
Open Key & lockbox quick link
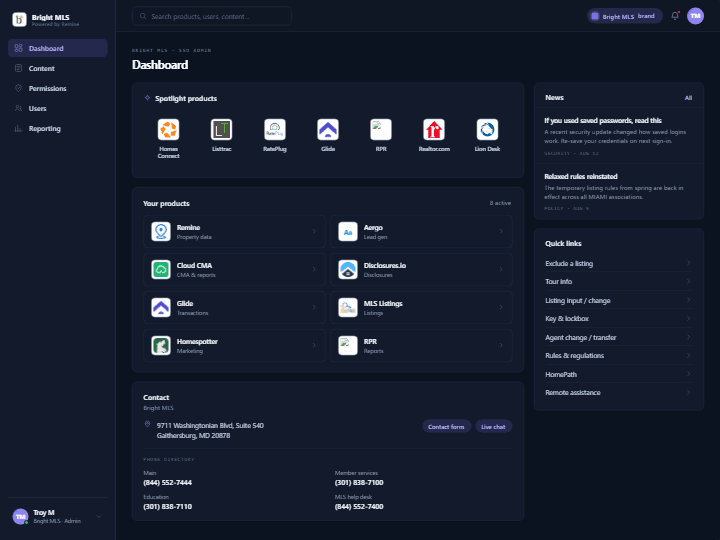(618, 319)
